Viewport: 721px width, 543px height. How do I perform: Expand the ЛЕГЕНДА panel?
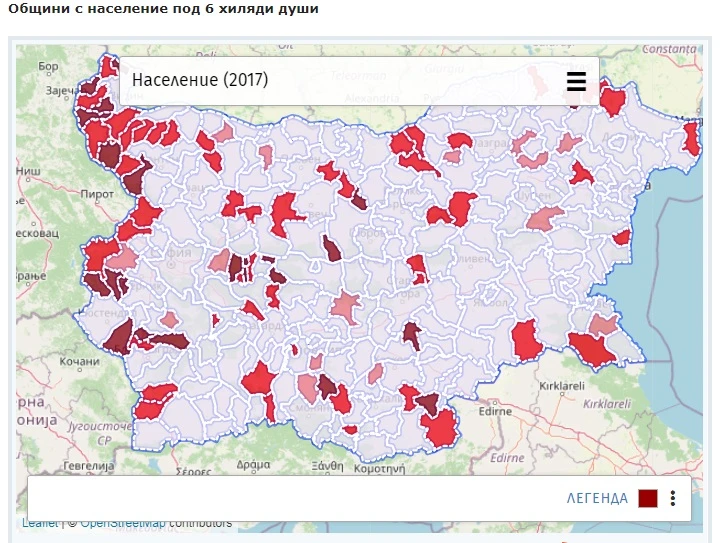[597, 498]
